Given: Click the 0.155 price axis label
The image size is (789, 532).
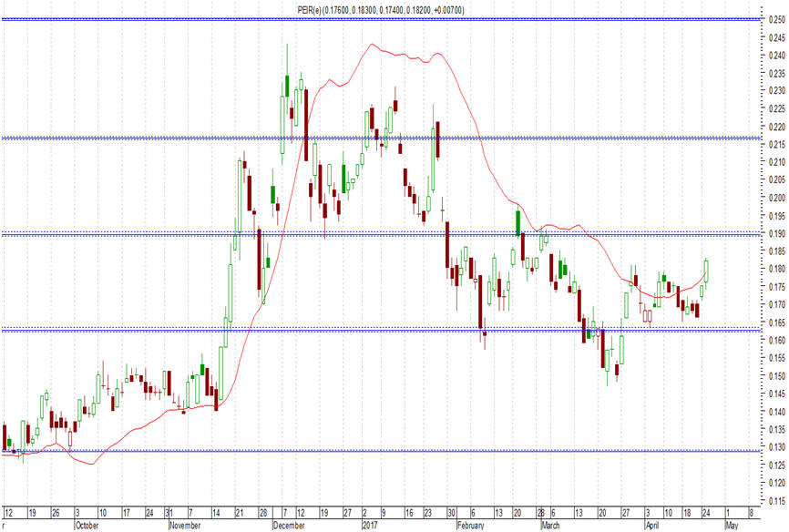Looking at the screenshot, I should click(777, 358).
